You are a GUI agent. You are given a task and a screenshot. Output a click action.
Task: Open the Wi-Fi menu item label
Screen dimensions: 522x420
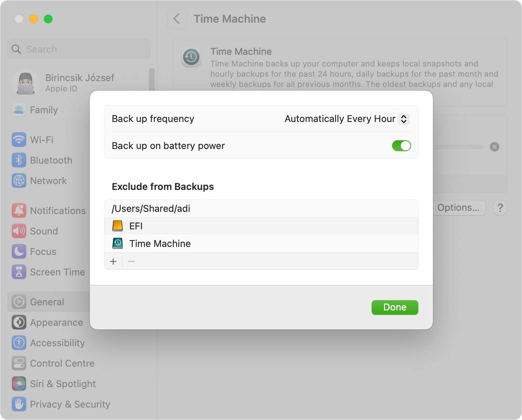click(x=42, y=140)
